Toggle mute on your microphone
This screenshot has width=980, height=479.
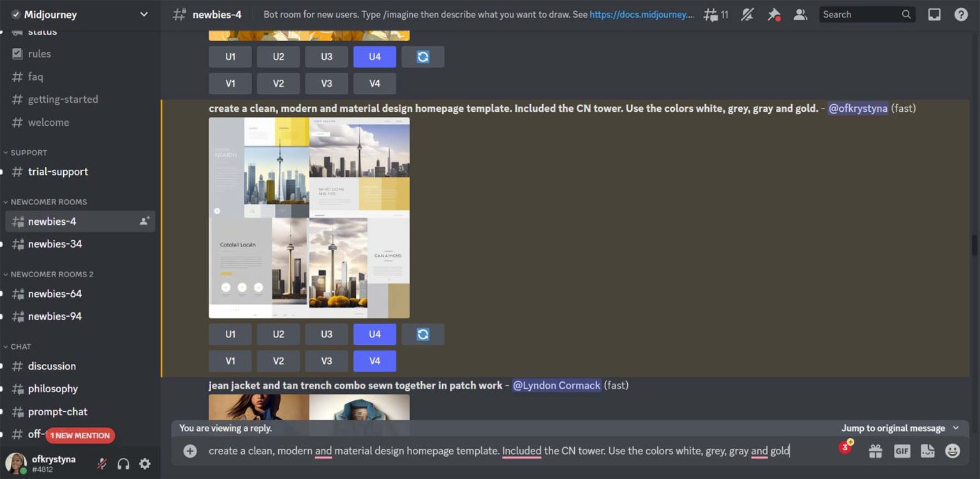coord(101,463)
